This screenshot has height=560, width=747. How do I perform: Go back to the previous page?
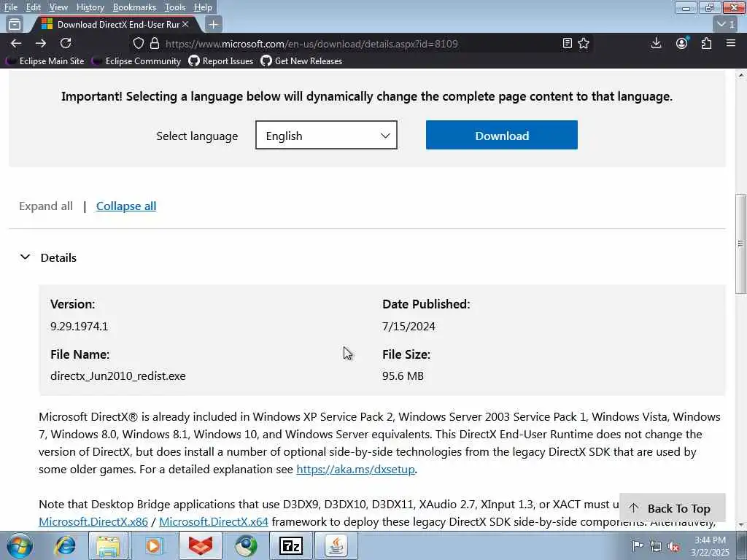[x=16, y=43]
